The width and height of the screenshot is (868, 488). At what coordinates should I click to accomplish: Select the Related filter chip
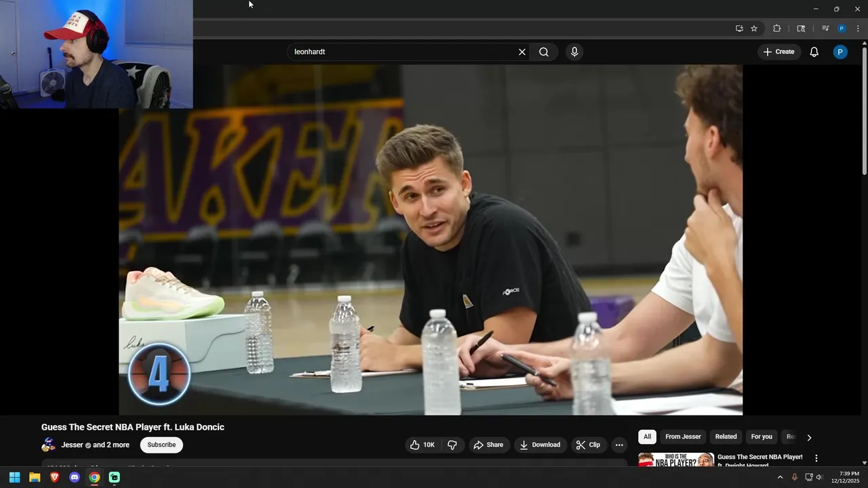tap(726, 437)
